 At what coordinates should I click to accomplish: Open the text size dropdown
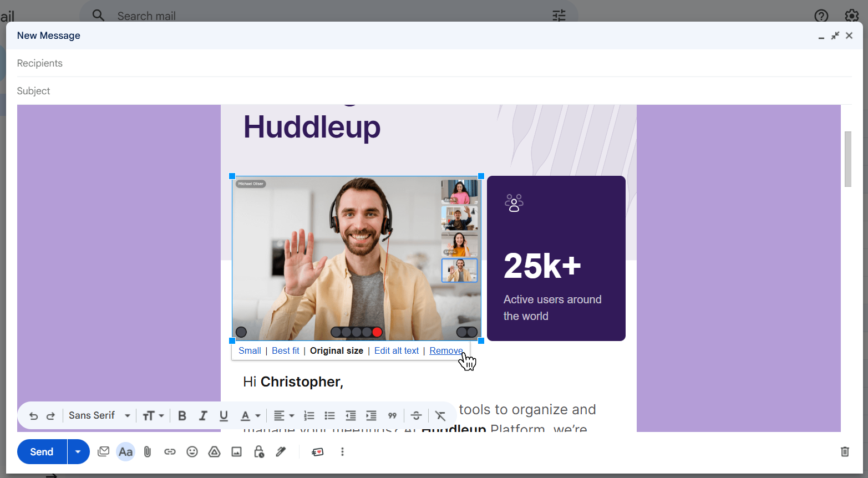pyautogui.click(x=153, y=416)
